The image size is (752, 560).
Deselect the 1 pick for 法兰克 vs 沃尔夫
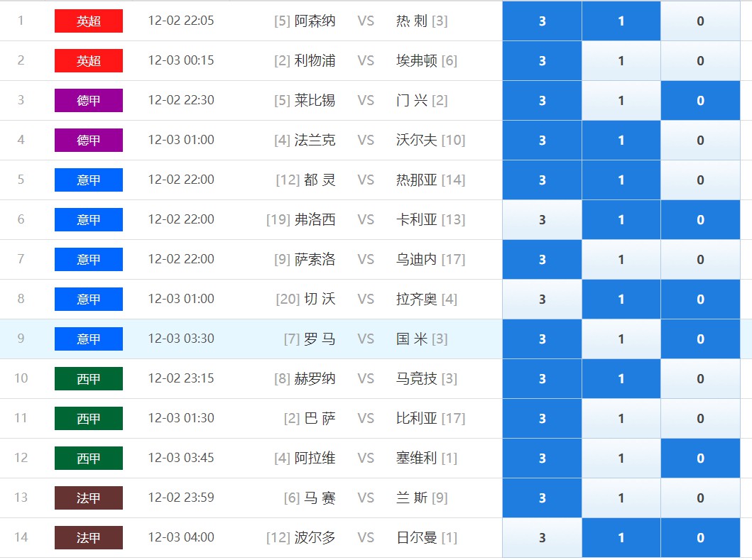click(621, 140)
